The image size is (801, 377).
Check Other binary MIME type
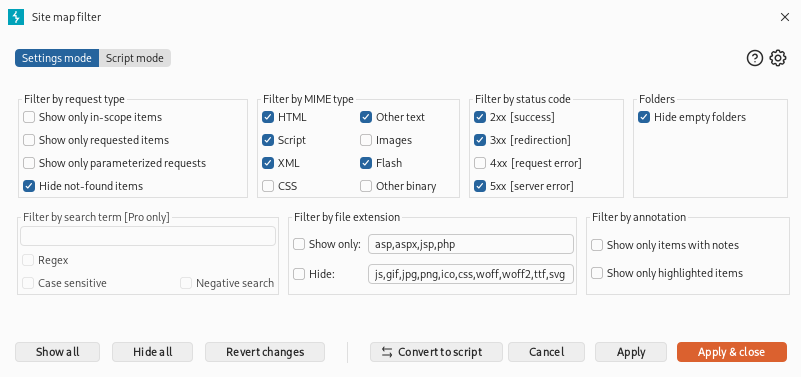pos(366,186)
